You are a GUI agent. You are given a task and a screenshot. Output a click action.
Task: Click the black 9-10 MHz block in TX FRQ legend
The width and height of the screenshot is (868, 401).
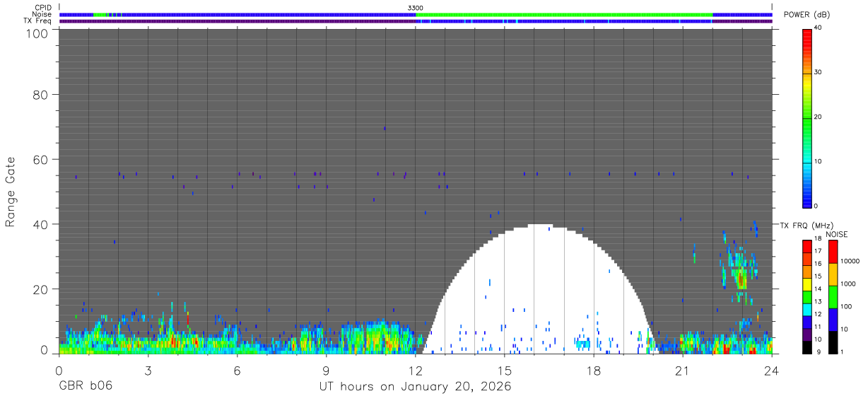click(807, 347)
